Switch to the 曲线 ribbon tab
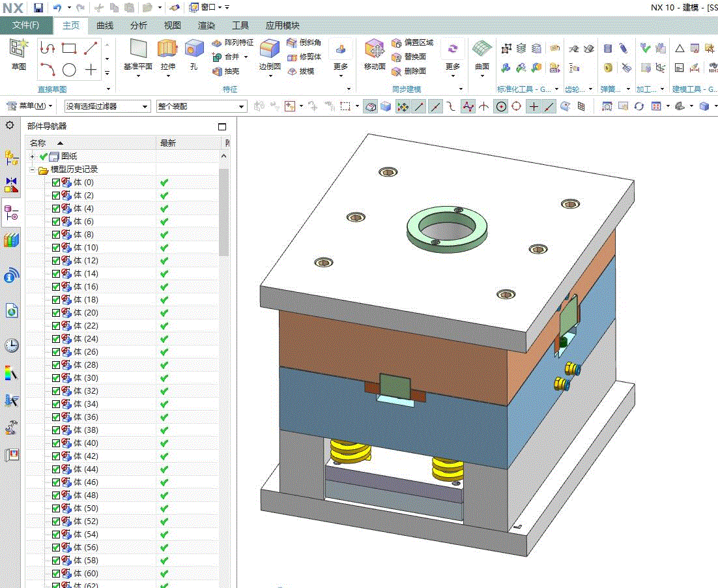The width and height of the screenshot is (718, 588). coord(105,25)
